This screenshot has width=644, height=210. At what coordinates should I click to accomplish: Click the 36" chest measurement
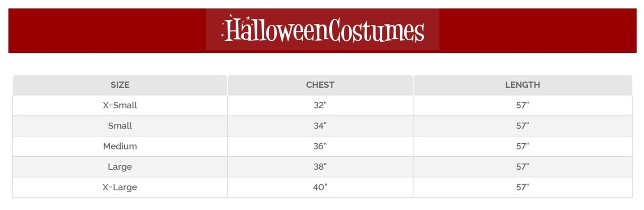pos(320,146)
